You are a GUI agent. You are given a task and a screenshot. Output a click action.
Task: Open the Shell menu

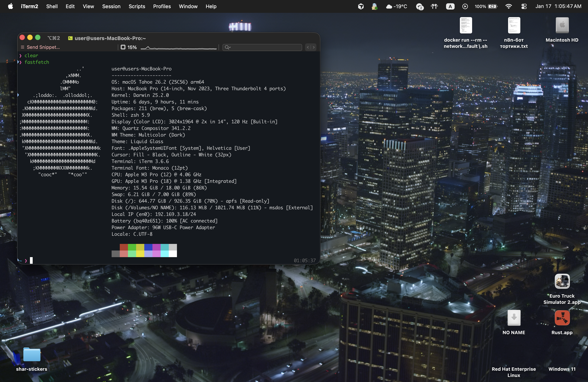point(52,6)
